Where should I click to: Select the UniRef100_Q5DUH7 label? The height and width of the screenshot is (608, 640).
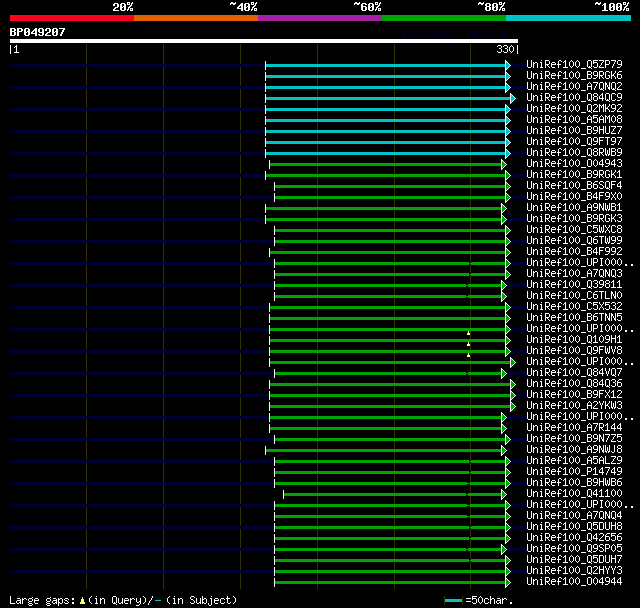coord(574,560)
